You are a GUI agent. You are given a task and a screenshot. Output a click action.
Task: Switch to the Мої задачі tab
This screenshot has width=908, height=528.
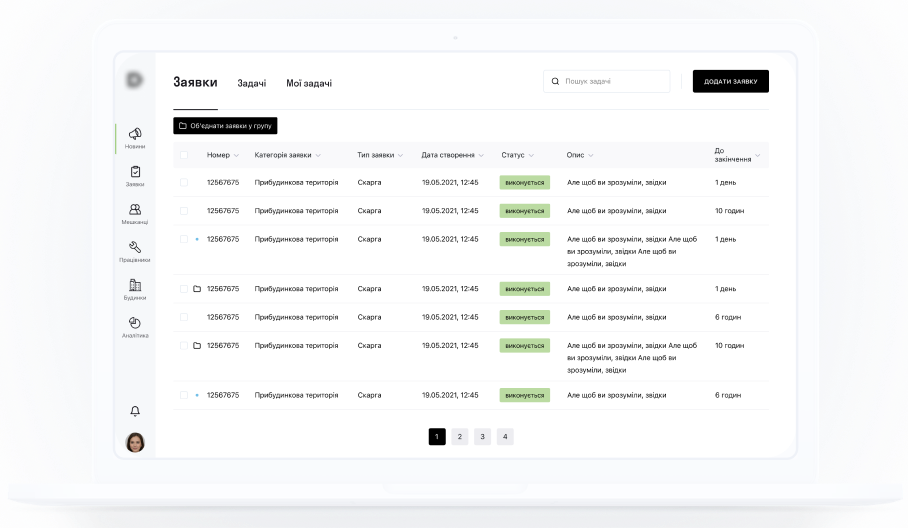(309, 83)
